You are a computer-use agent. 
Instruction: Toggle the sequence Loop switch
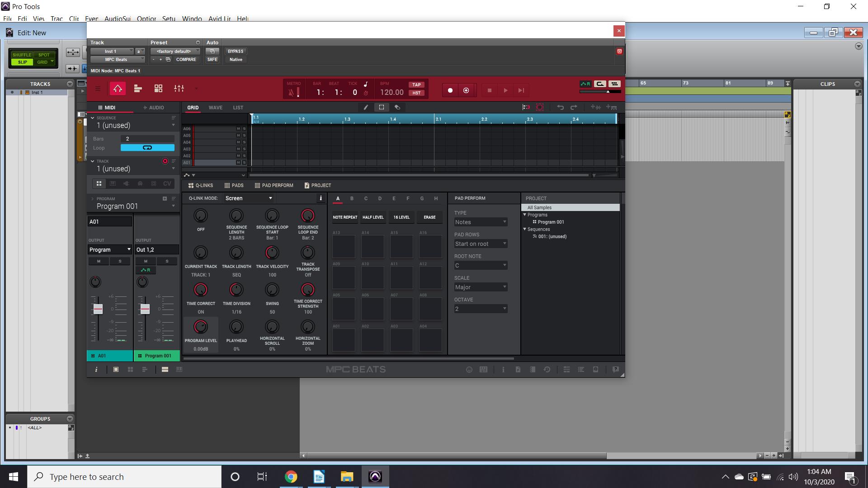pos(147,148)
